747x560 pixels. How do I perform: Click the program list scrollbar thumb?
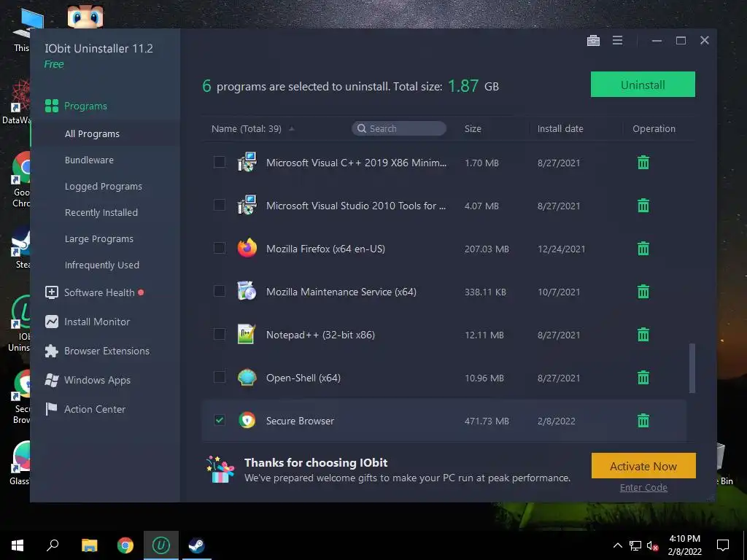click(692, 368)
